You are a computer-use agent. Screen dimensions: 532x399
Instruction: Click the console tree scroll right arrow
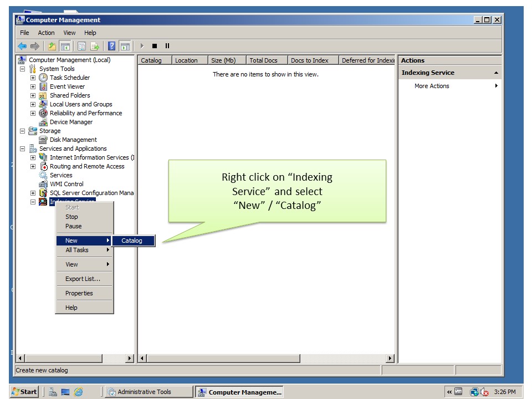[129, 359]
